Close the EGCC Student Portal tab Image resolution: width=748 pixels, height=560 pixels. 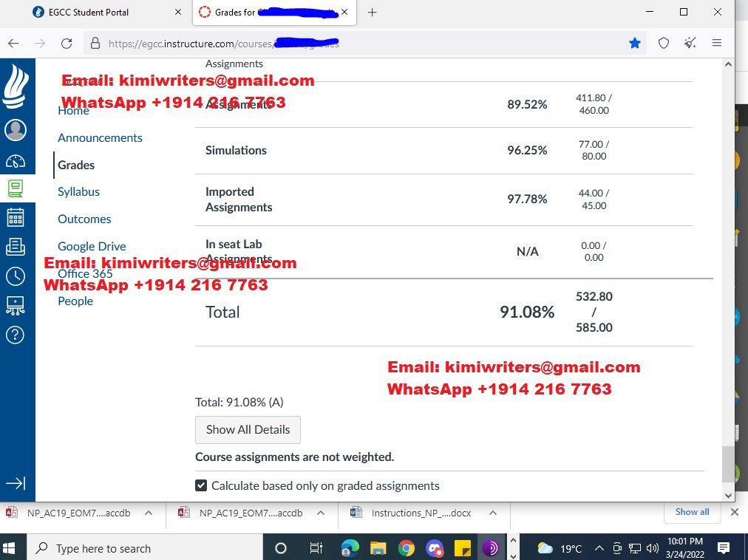(178, 13)
